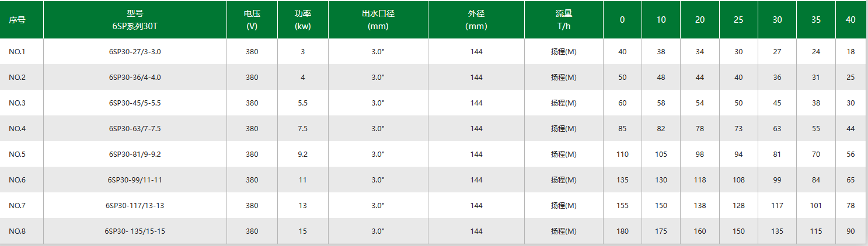The width and height of the screenshot is (868, 246).
Task: Select the 出水口径 (mm) column header
Action: click(378, 20)
